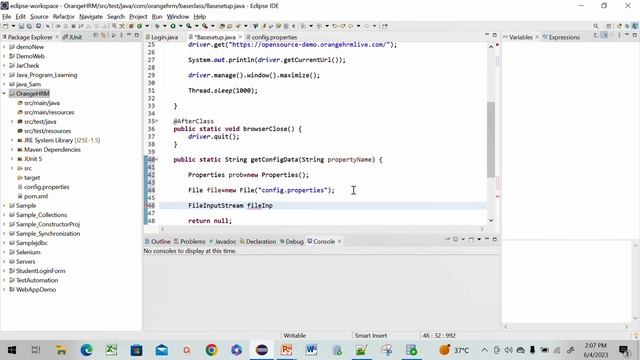Click the Open Perspective icon
Viewport: 640px width, 360px height.
tap(609, 26)
